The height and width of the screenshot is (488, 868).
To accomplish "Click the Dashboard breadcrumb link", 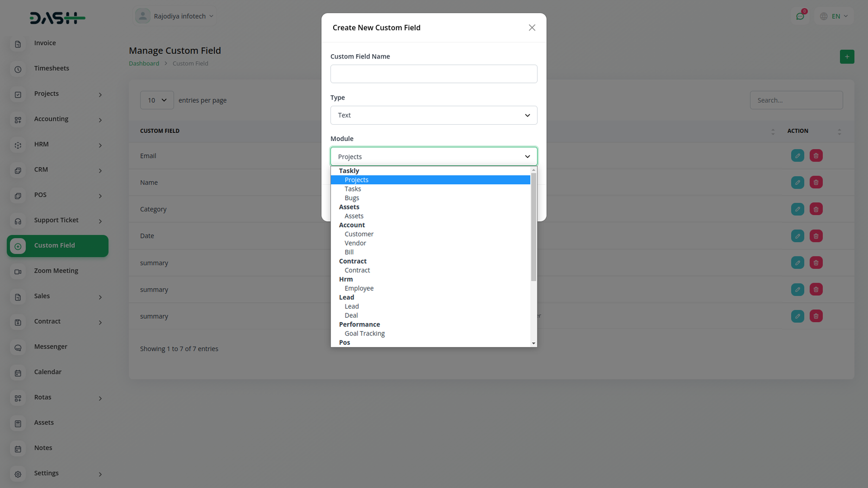I will click(144, 63).
